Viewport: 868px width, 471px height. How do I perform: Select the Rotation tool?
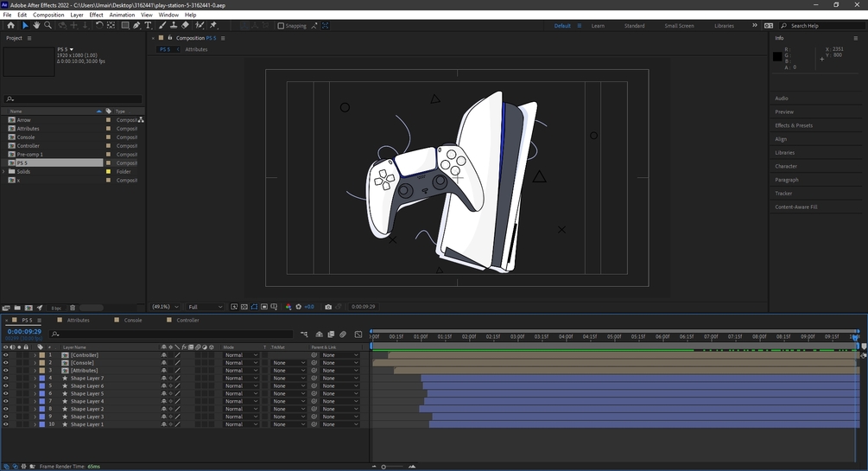pos(99,26)
